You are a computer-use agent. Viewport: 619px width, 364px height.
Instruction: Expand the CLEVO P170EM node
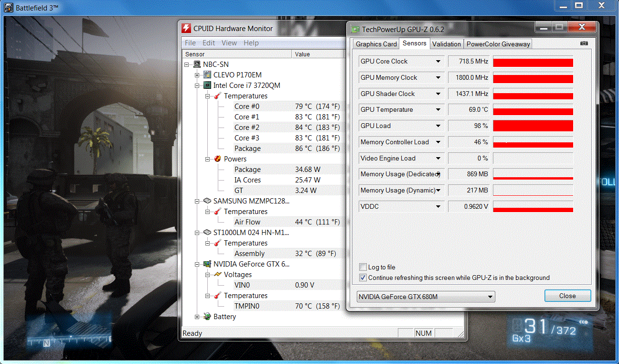[x=197, y=75]
